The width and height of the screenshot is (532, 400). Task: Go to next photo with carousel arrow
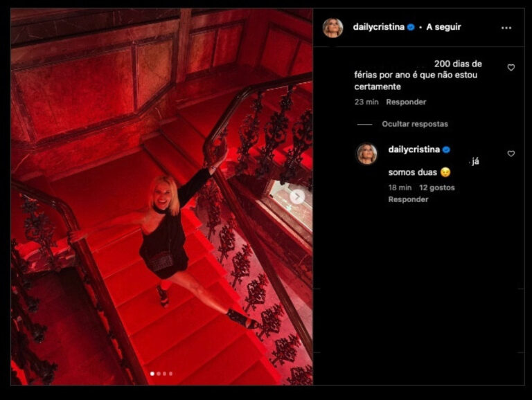coord(297,197)
